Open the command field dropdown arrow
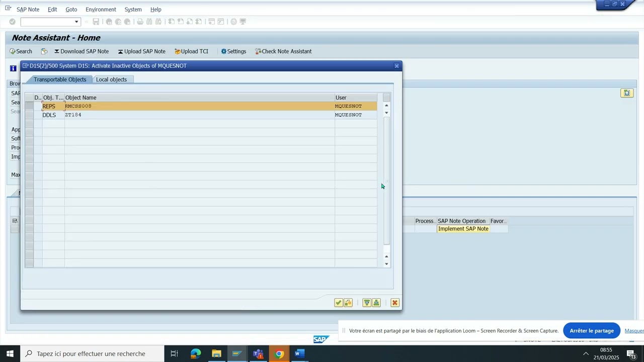Screen dimensions: 644x362 point(76,22)
